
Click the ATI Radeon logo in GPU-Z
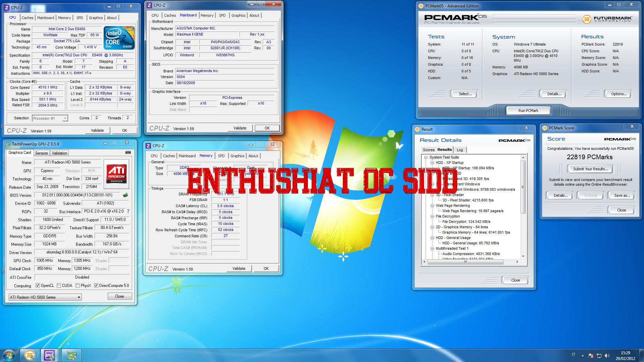point(116,174)
